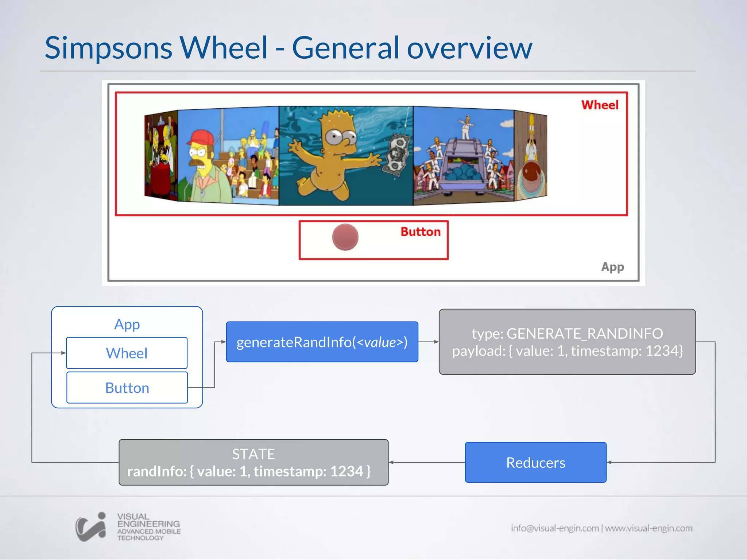Select the Bart swimming underwater image
The width and height of the screenshot is (747, 560).
coord(346,156)
